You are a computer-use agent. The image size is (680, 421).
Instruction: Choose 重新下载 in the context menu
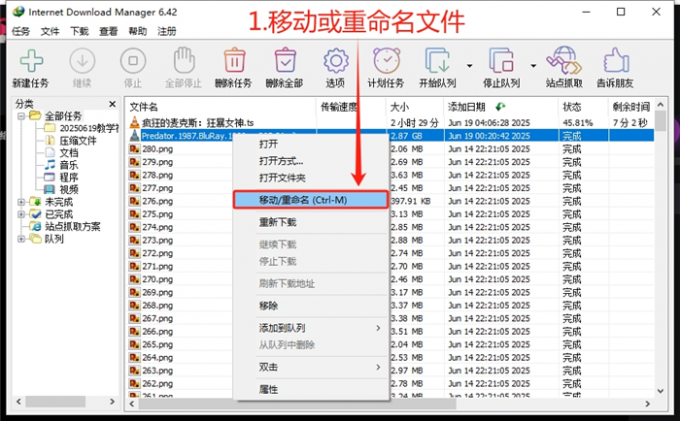[311, 222]
